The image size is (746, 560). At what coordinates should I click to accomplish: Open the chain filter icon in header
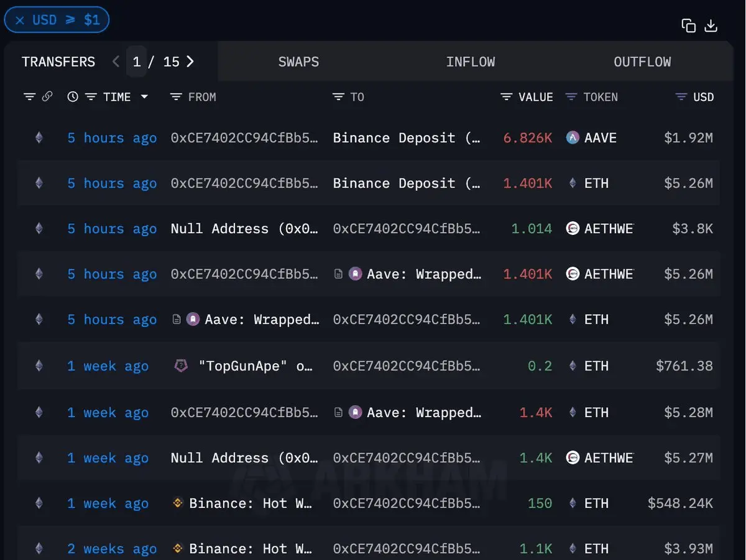click(x=29, y=97)
